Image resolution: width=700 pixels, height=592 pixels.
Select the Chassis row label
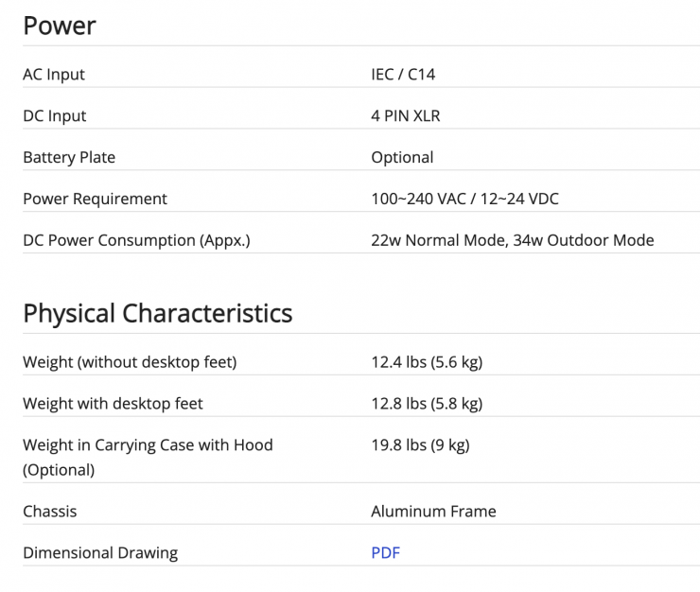click(x=50, y=512)
